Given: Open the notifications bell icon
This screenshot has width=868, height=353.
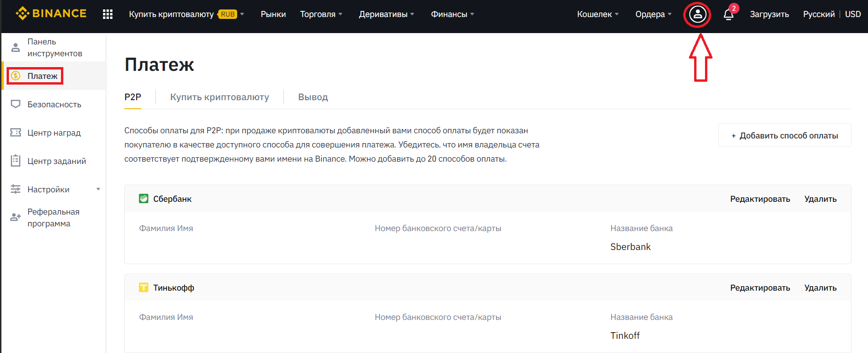Looking at the screenshot, I should 729,15.
